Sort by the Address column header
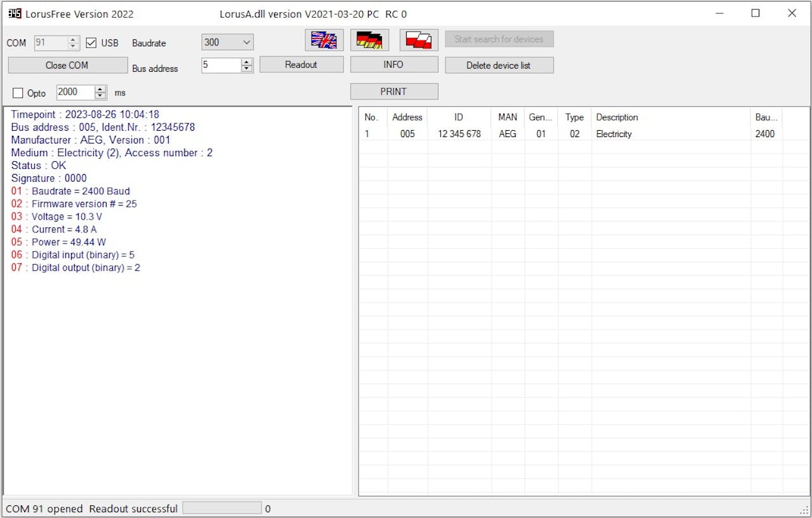Image resolution: width=812 pixels, height=518 pixels. (x=407, y=117)
